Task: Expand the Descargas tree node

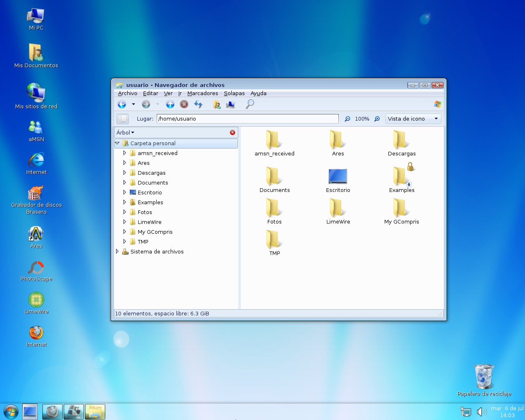Action: coord(124,173)
